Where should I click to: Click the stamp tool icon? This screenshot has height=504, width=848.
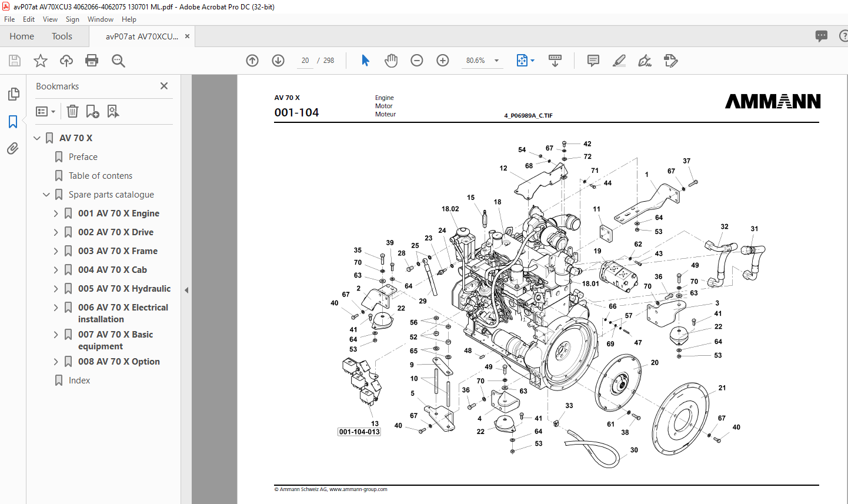[x=671, y=61]
